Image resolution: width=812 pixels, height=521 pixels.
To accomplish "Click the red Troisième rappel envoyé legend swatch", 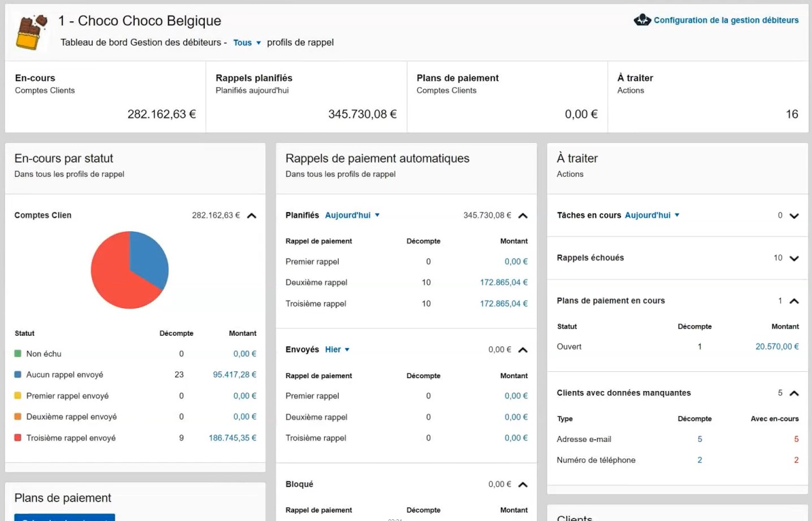I will coord(18,438).
